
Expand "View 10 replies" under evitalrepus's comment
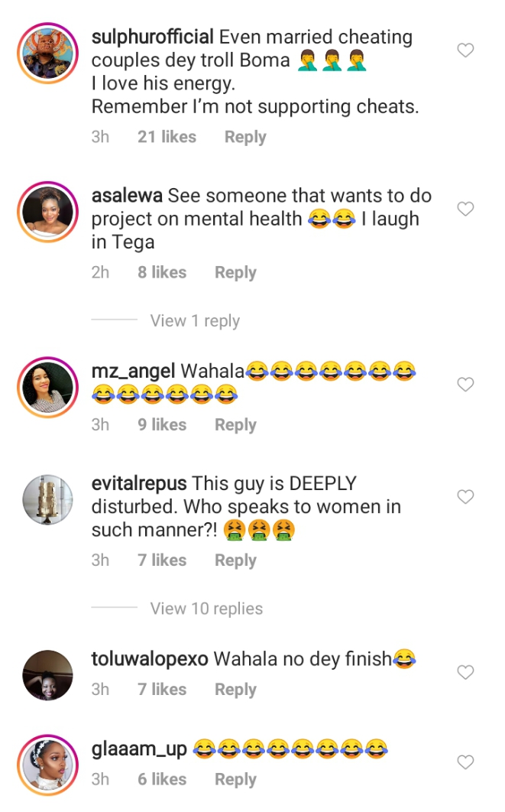pos(206,609)
